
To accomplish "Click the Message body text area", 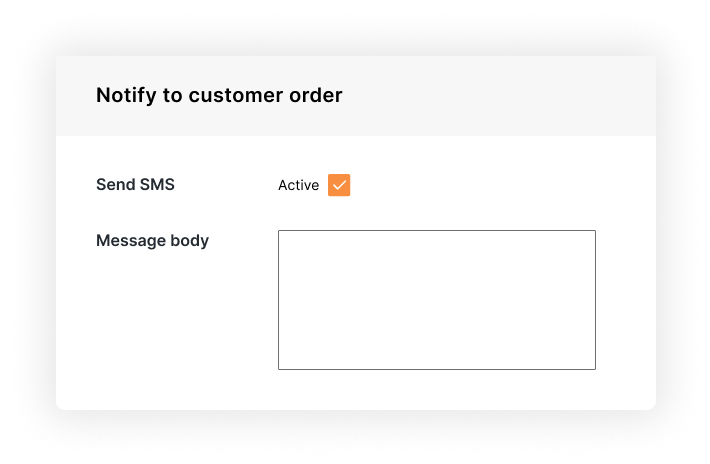I will (437, 300).
